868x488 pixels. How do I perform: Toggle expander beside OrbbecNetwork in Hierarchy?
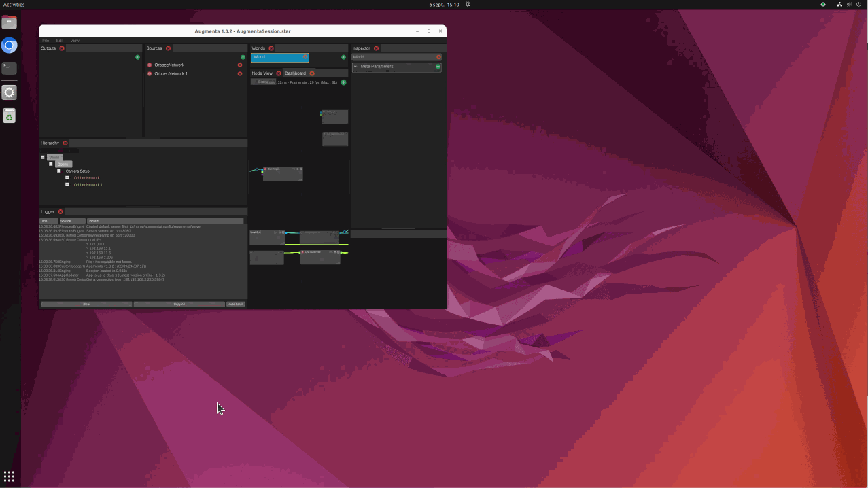(x=67, y=178)
